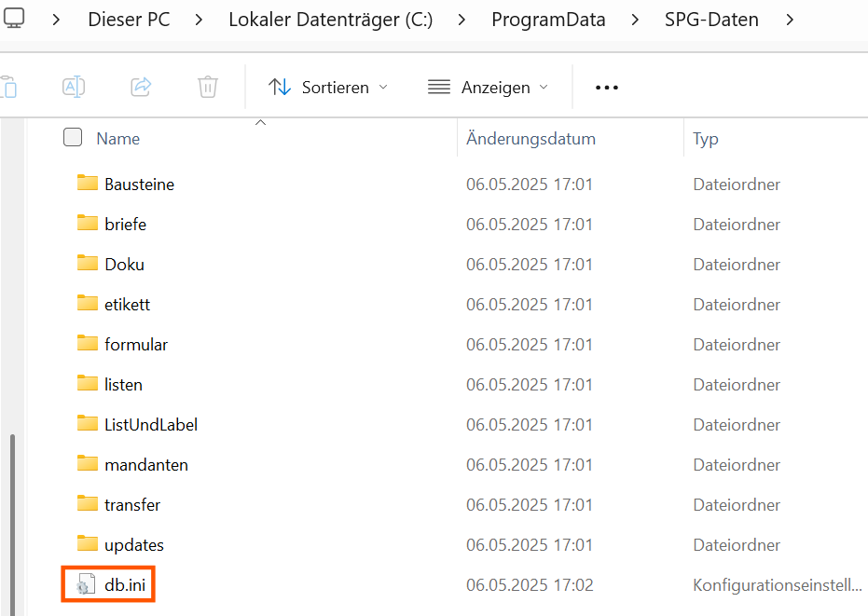Click the rename icon in the toolbar
Viewport: 868px width, 616px height.
coord(73,87)
